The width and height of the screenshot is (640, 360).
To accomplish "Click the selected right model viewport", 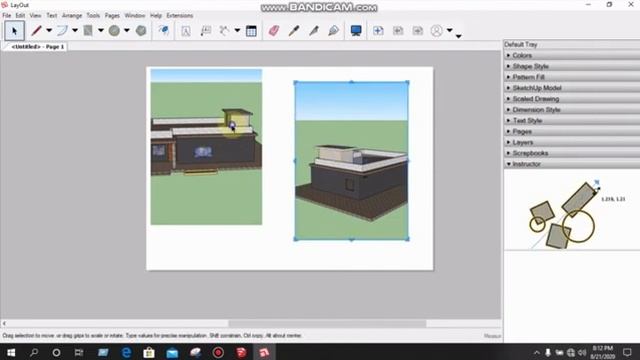I will point(351,160).
